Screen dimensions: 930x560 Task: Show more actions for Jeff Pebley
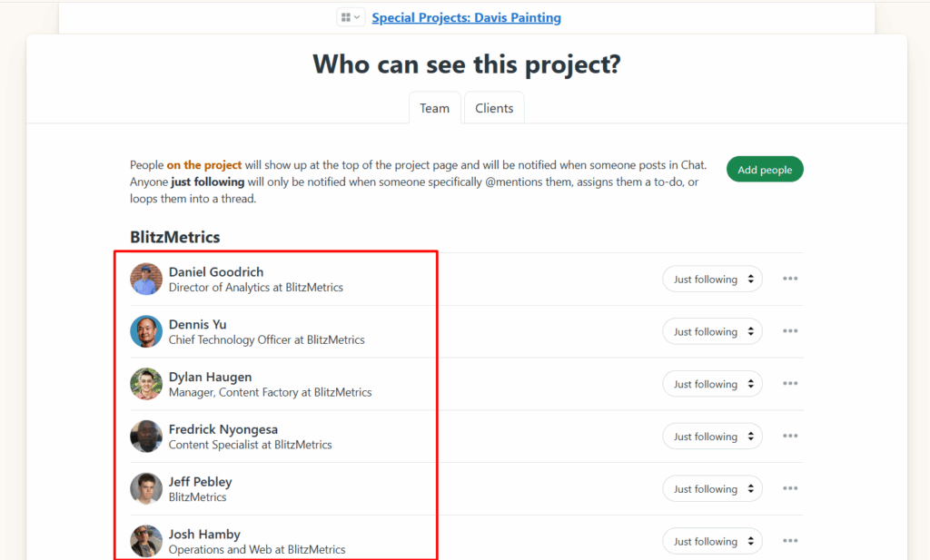click(790, 488)
